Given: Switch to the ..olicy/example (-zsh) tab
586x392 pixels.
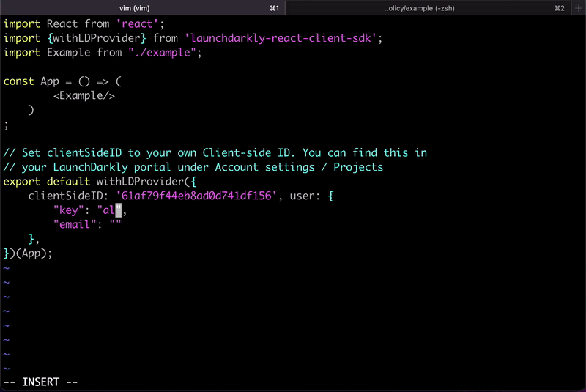Looking at the screenshot, I should click(x=429, y=8).
